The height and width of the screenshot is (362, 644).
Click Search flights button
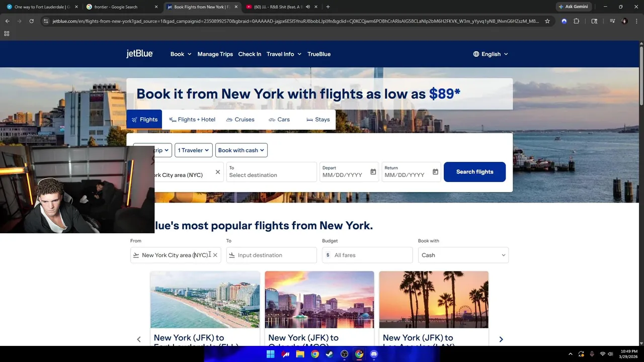click(474, 172)
